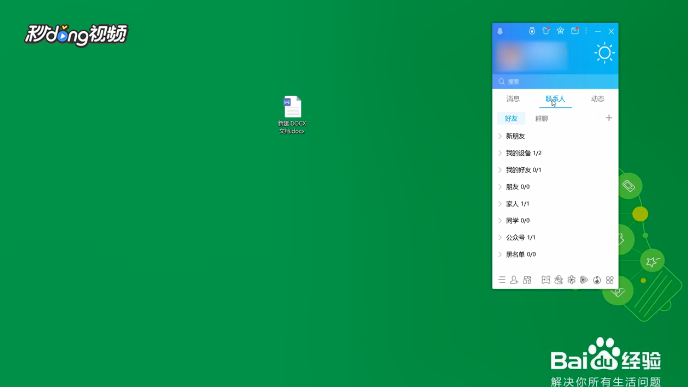
Task: Click the add friend person icon
Action: (514, 280)
